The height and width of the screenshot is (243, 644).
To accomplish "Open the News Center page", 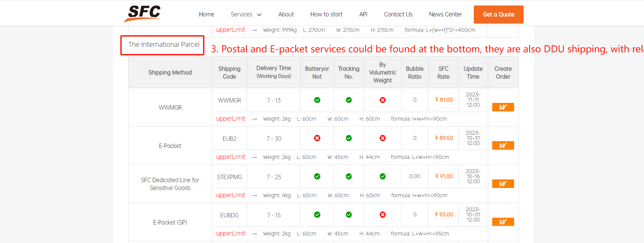I will (445, 14).
